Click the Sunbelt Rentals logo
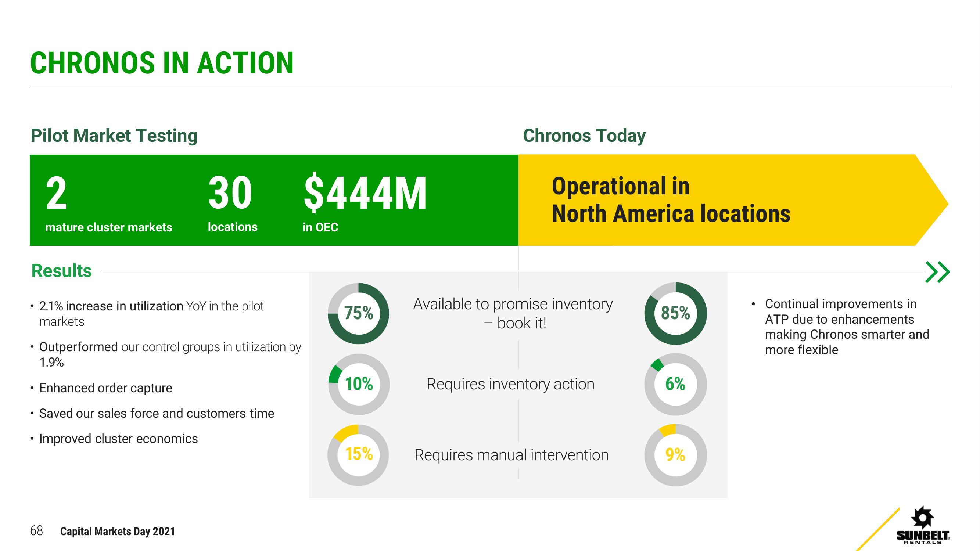The height and width of the screenshot is (551, 980). click(x=923, y=525)
